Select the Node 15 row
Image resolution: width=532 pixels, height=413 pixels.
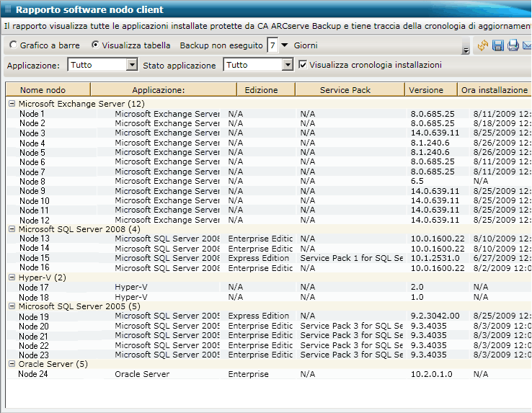click(x=269, y=258)
